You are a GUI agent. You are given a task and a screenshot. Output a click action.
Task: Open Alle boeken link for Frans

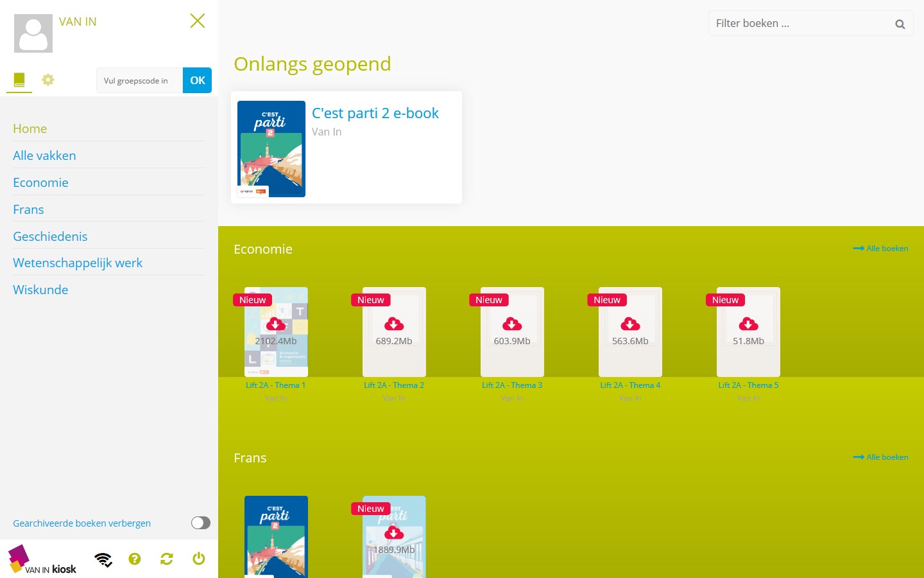coord(880,457)
